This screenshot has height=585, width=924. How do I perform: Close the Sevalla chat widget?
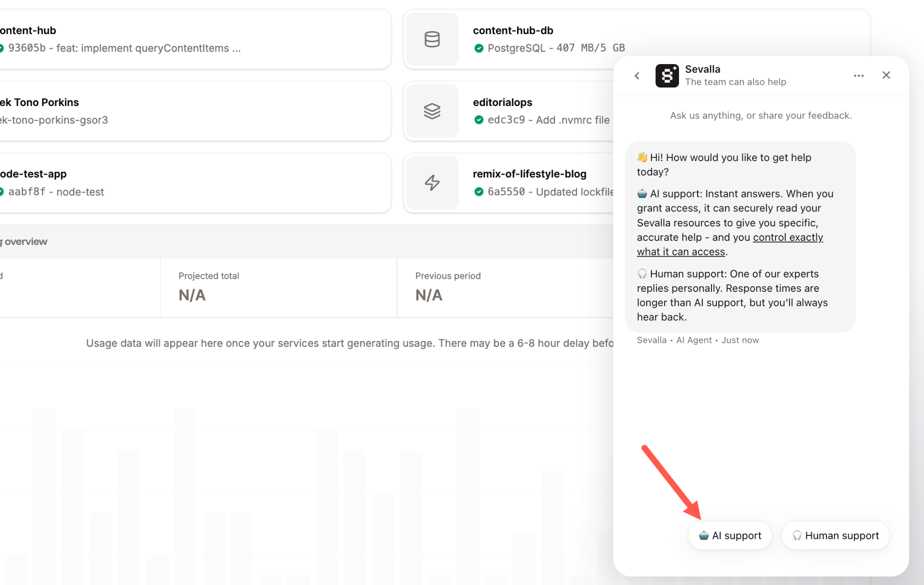pyautogui.click(x=886, y=75)
